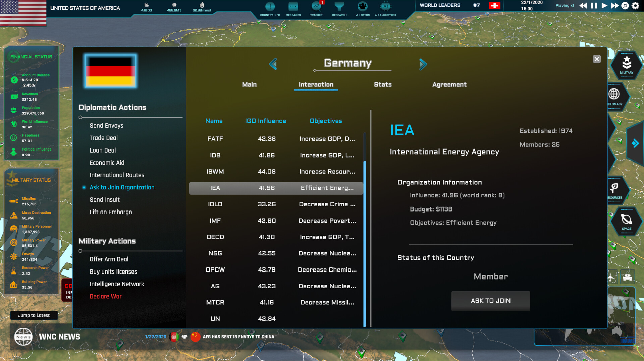
Task: Switch to the Agreement tab
Action: [449, 85]
